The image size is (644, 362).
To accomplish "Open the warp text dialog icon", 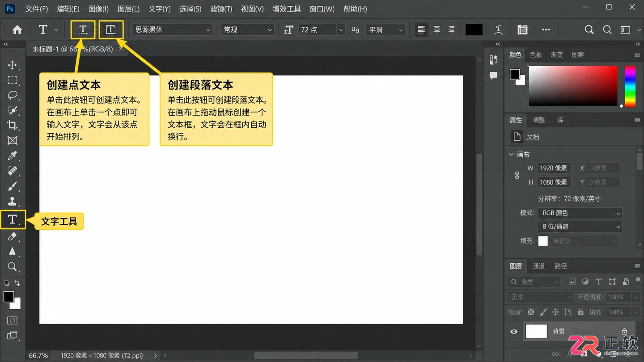I will coord(499,30).
